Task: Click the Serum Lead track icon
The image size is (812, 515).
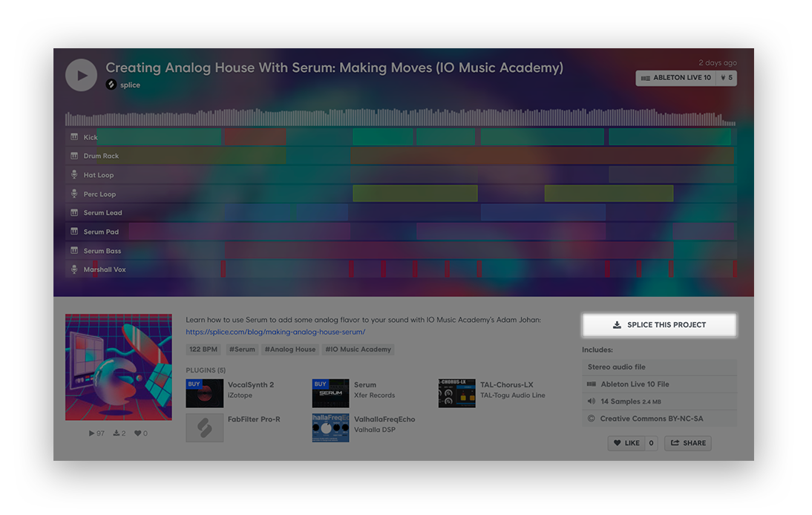Action: 74,213
